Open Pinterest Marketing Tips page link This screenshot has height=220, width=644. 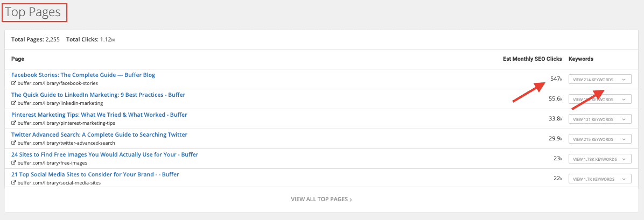tap(99, 115)
